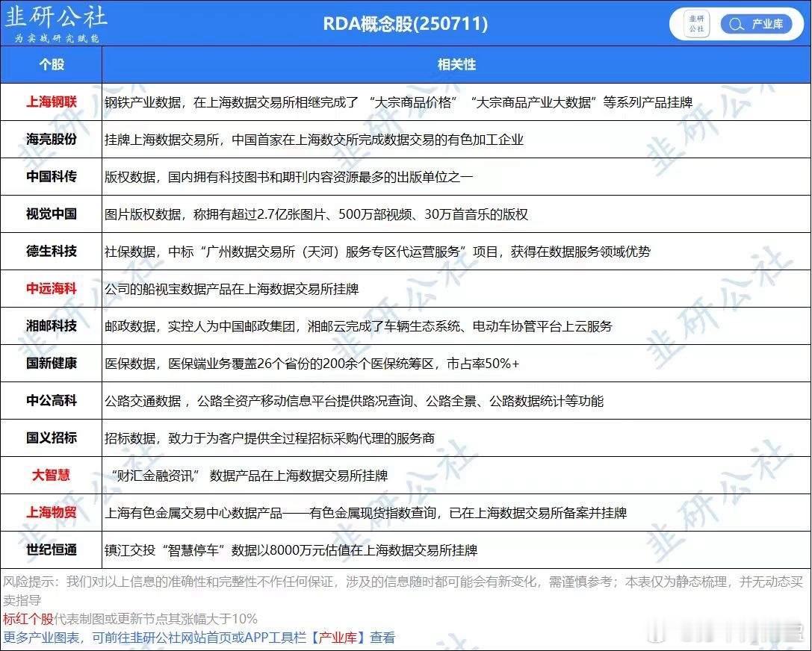Click the 更多产业图表 footer line
This screenshot has width=812, height=651.
199,637
